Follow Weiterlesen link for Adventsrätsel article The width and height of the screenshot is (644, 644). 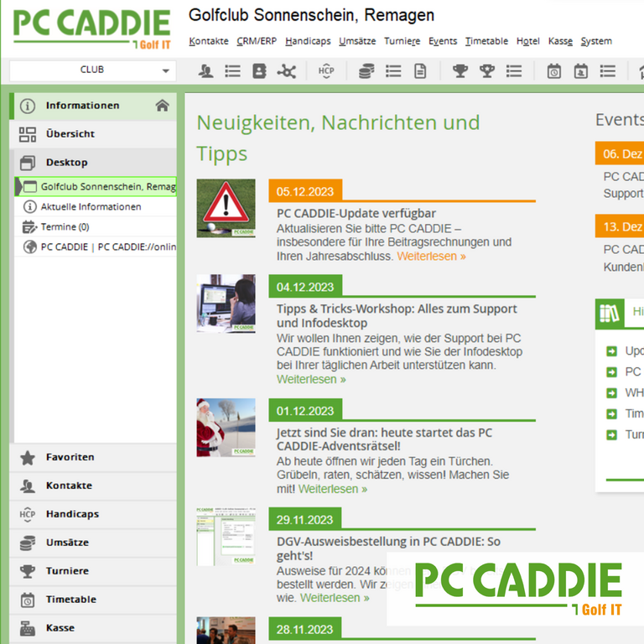pos(333,489)
